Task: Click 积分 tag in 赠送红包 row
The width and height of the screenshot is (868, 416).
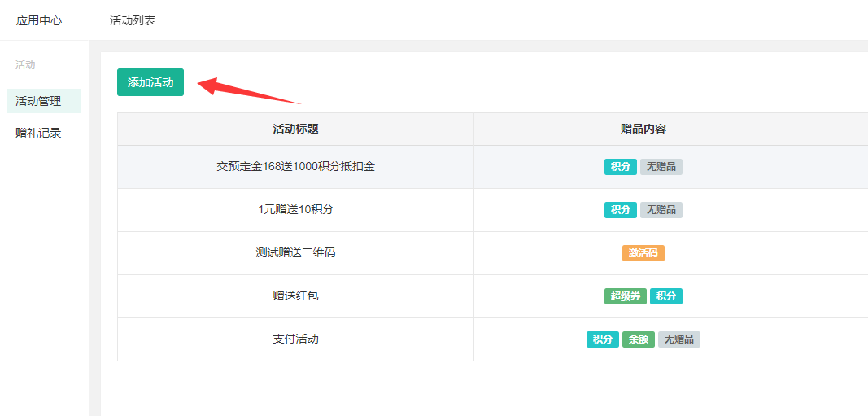Action: click(x=666, y=296)
